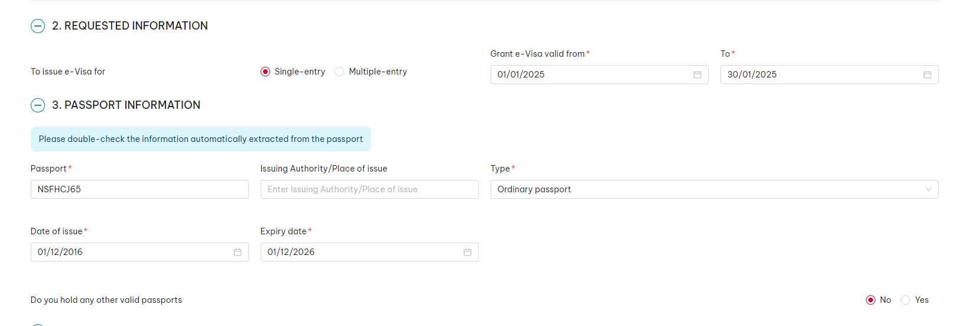
Task: Collapse Requested Information section minus icon
Action: tap(38, 26)
